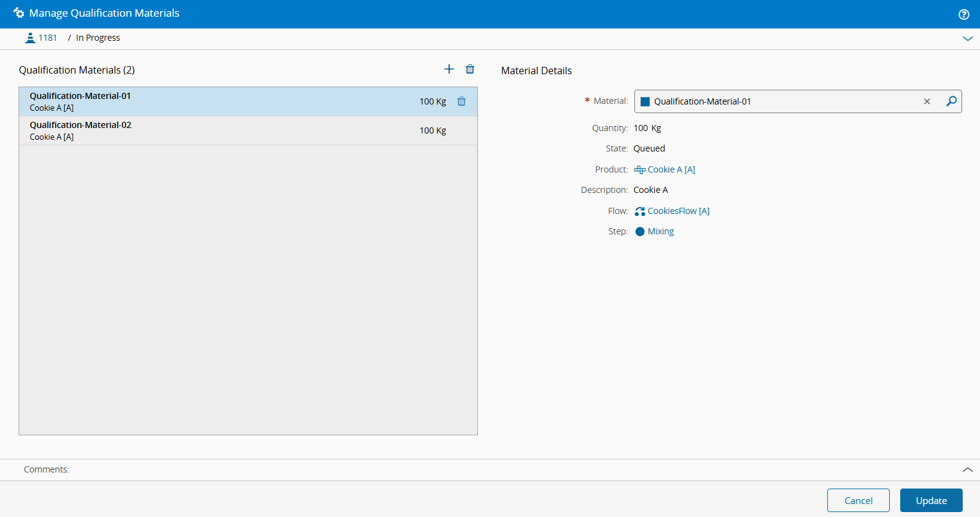
Task: Open the help question mark icon
Action: (963, 14)
